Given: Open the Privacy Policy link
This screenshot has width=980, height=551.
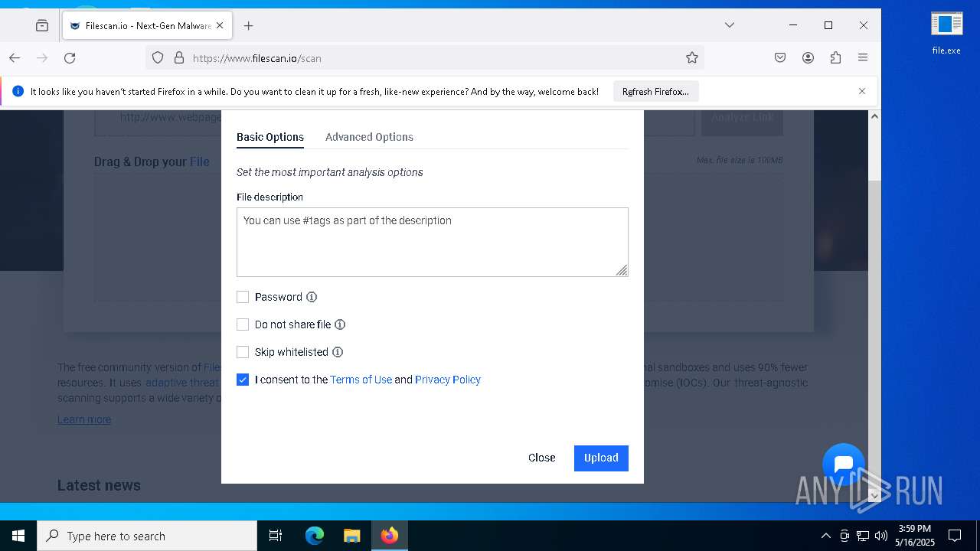Looking at the screenshot, I should 448,380.
